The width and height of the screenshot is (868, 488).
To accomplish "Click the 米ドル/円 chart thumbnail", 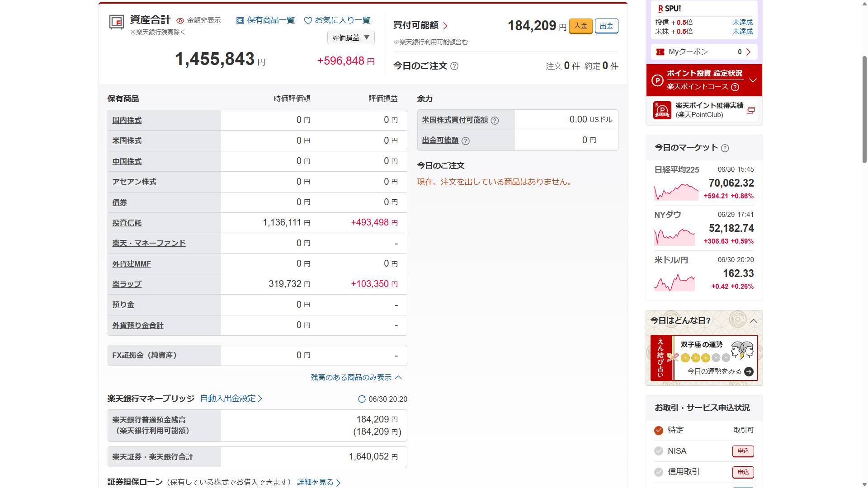I will click(x=674, y=282).
